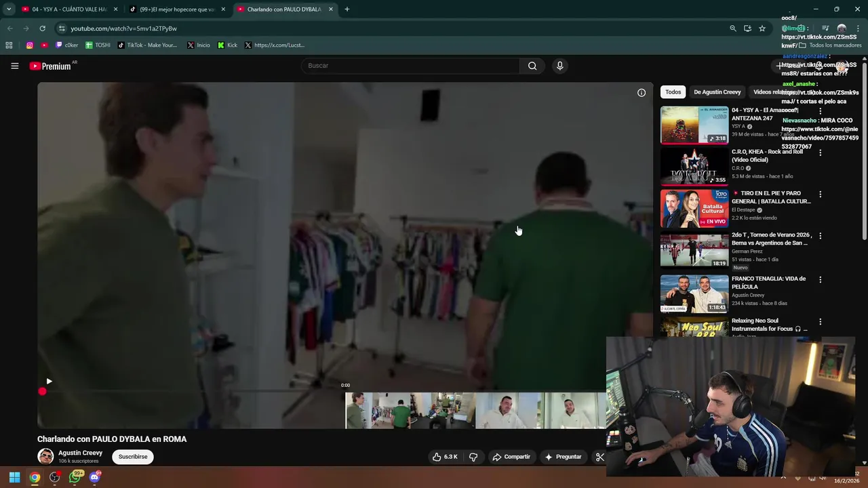Open more options for TIRO EN EL PIE video

[820, 194]
